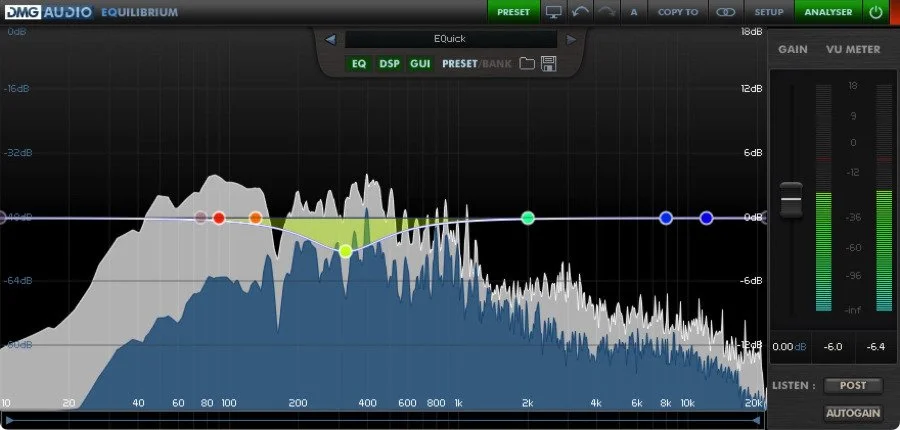Select the yellow-green EQ band node at dip
Screen dimensions: 900x430
[345, 251]
